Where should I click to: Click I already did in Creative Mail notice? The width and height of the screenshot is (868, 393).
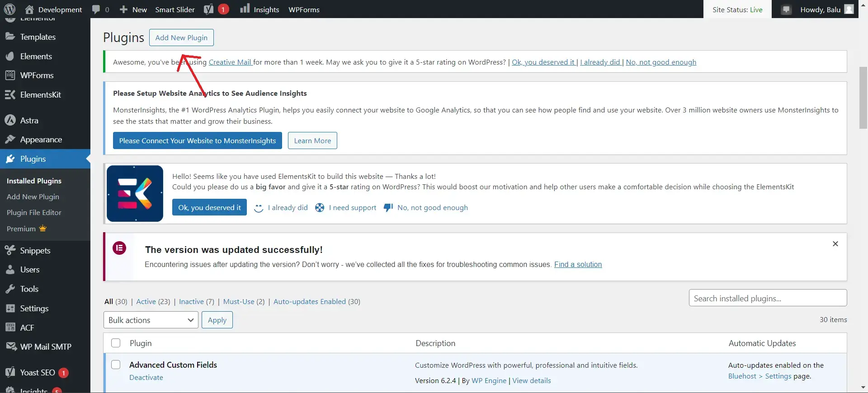[x=600, y=62]
